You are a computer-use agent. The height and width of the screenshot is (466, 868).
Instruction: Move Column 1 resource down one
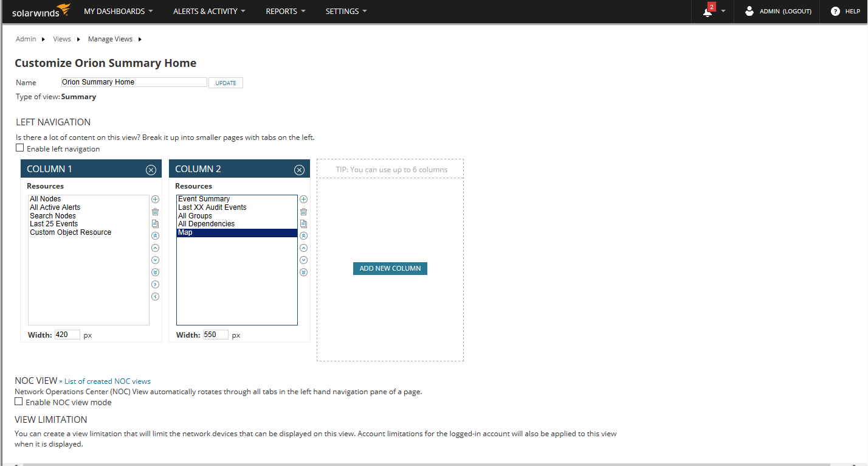click(x=155, y=260)
